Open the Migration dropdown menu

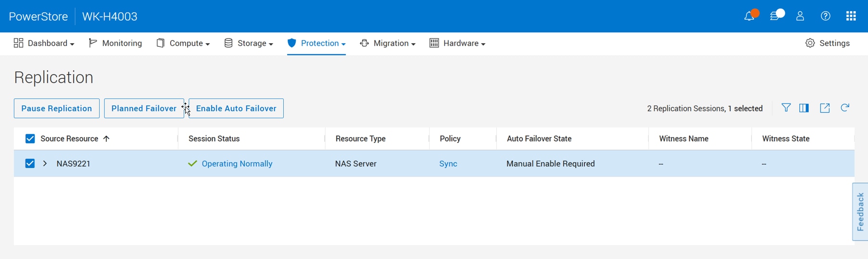tap(388, 43)
